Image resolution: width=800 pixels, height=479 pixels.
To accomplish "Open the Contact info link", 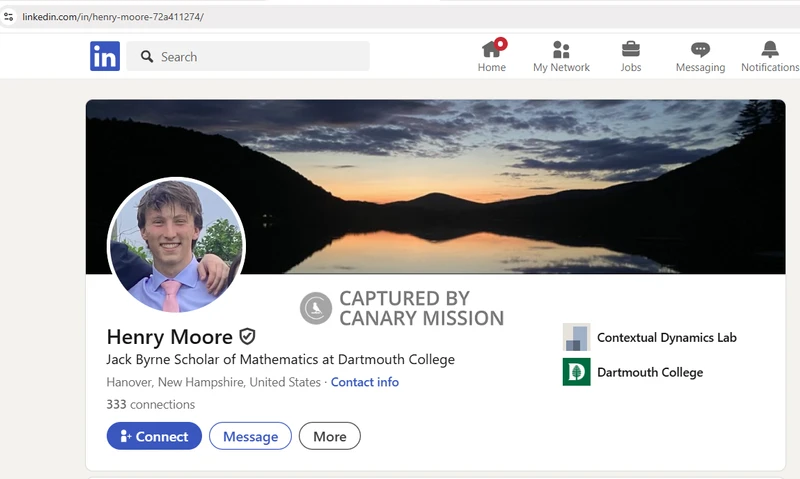I will [x=365, y=382].
